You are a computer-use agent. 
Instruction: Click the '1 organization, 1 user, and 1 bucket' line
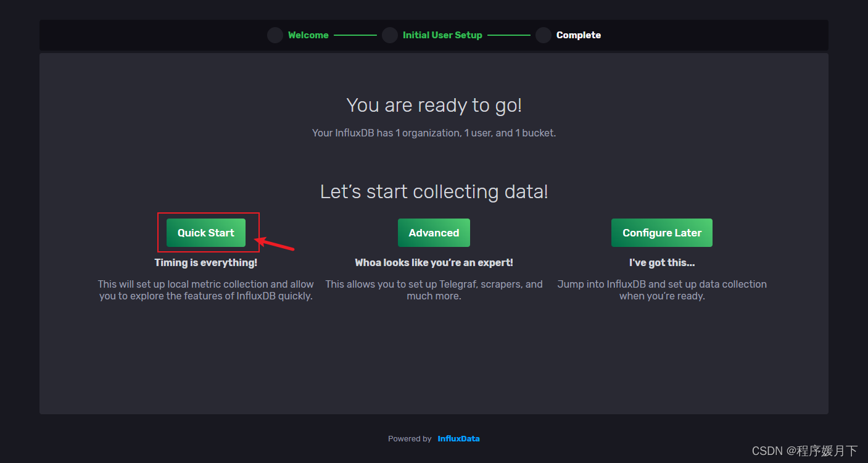tap(434, 133)
